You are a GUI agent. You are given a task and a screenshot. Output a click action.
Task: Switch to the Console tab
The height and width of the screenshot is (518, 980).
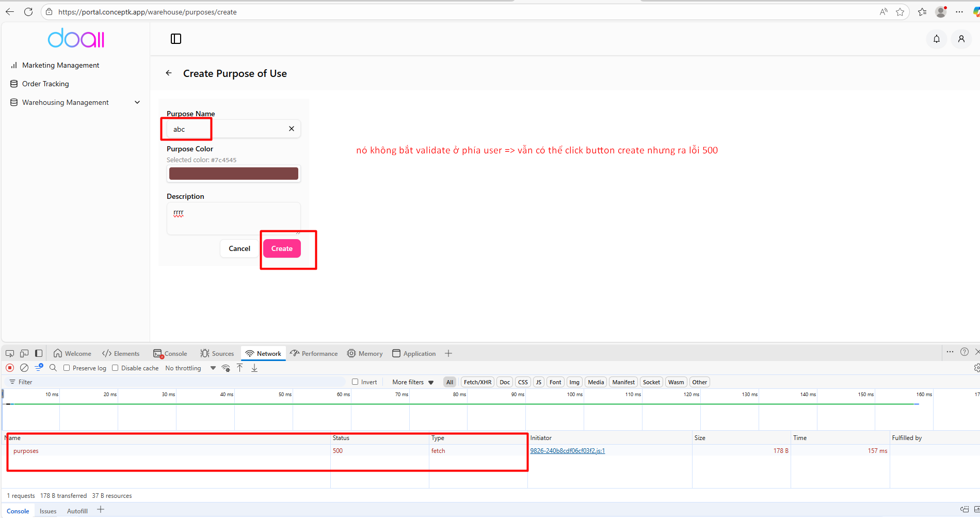[170, 354]
